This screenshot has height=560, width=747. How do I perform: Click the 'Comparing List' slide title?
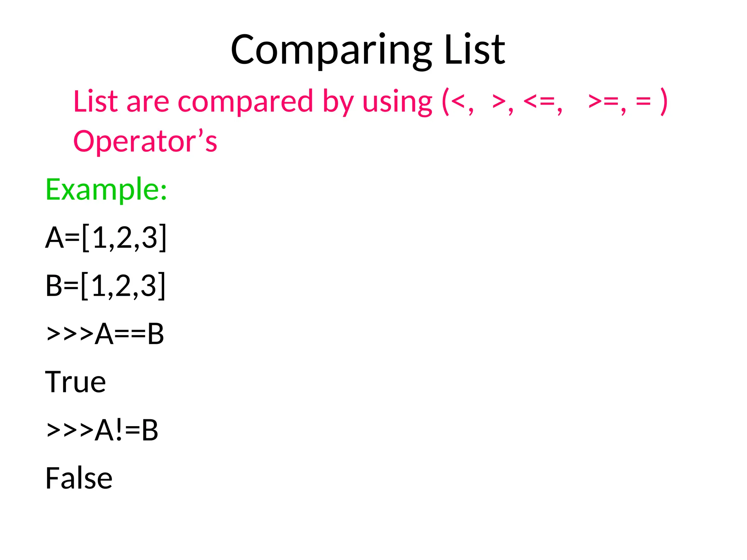pyautogui.click(x=368, y=50)
